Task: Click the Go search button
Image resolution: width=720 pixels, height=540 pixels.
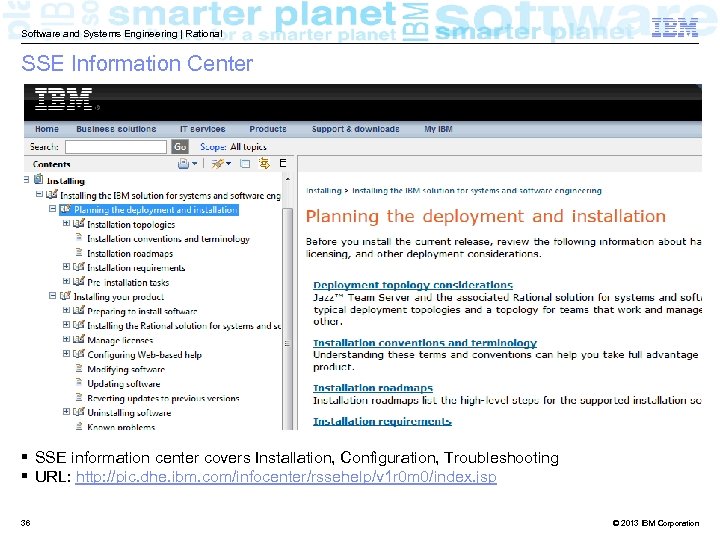Action: pyautogui.click(x=180, y=147)
